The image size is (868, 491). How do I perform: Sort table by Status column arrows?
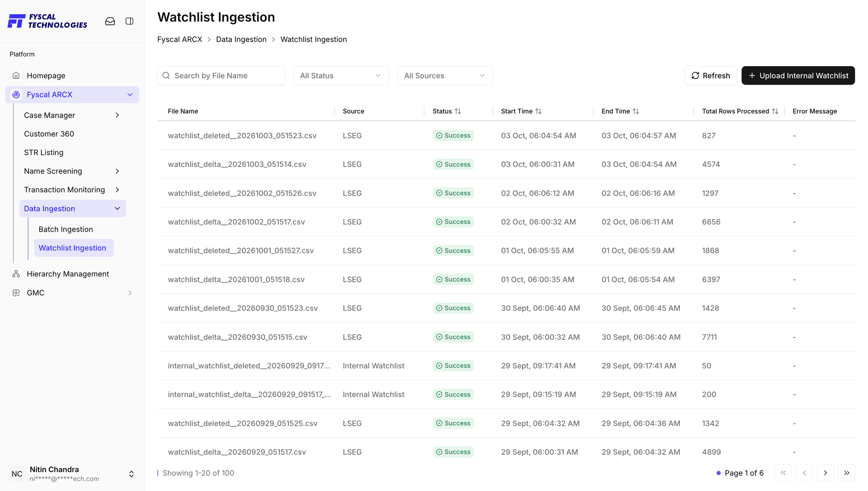click(458, 111)
